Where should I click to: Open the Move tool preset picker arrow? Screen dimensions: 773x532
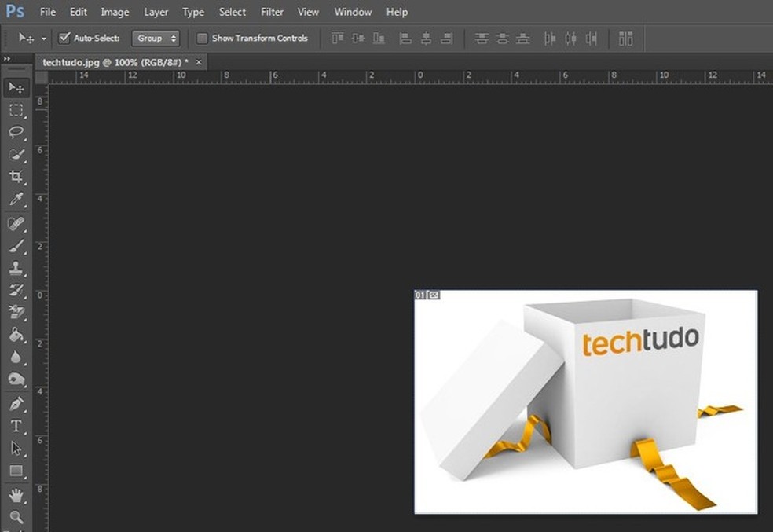pos(44,38)
